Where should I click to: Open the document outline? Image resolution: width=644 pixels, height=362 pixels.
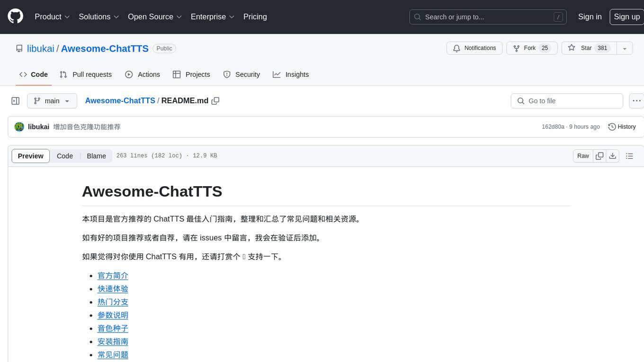[629, 156]
